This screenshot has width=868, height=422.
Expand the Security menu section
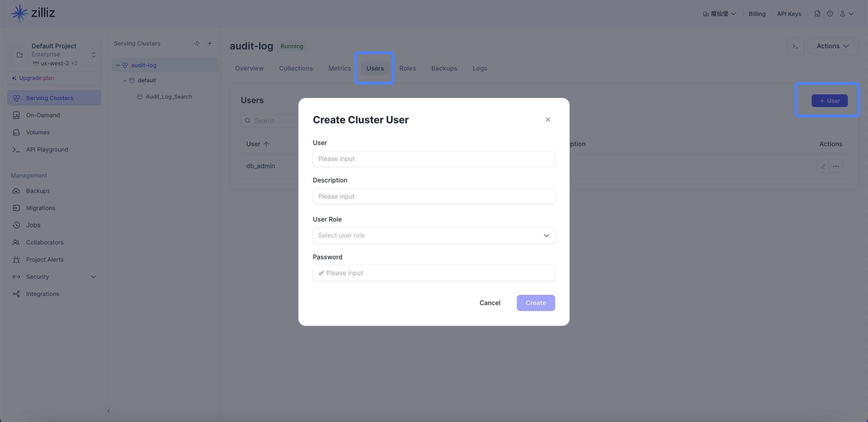(54, 277)
